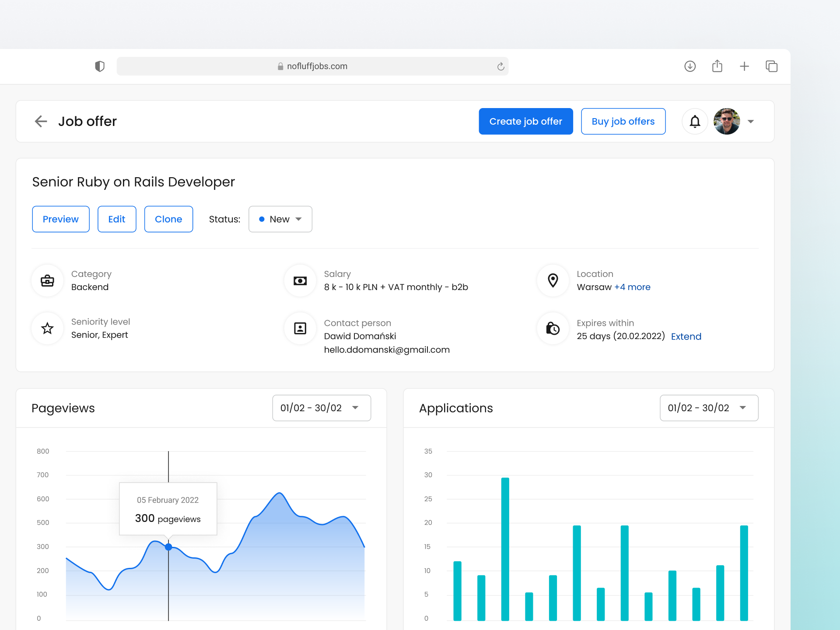This screenshot has height=630, width=840.
Task: Click the highlighted pageviews data point
Action: 168,546
